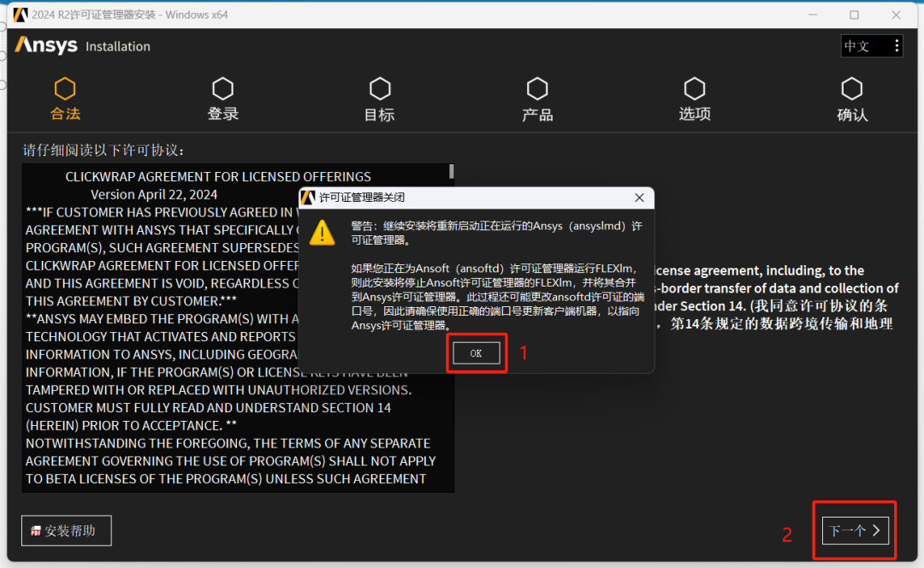Screen dimensions: 924x568
Task: Select the 登录 step hexagon icon
Action: pos(222,89)
